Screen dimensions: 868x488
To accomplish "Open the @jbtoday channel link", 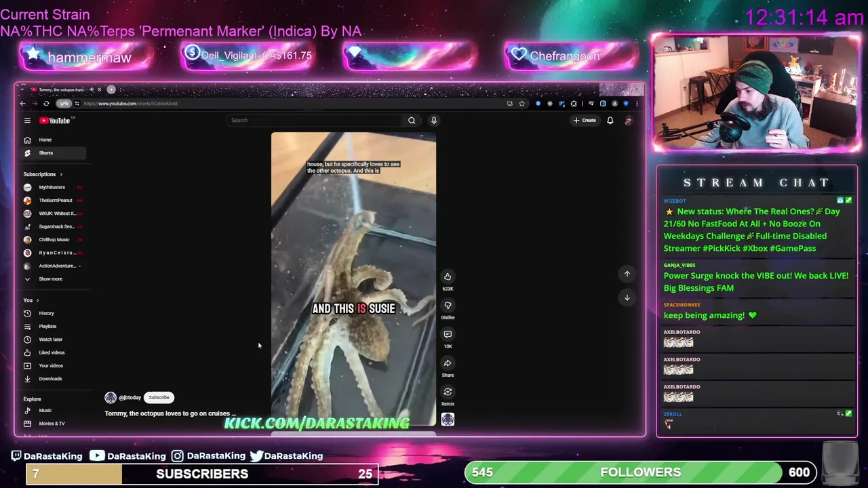I will pyautogui.click(x=130, y=398).
